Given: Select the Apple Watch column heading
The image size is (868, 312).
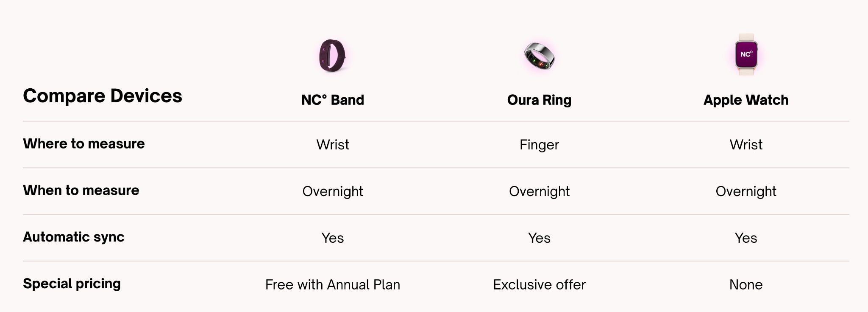Looking at the screenshot, I should (746, 100).
